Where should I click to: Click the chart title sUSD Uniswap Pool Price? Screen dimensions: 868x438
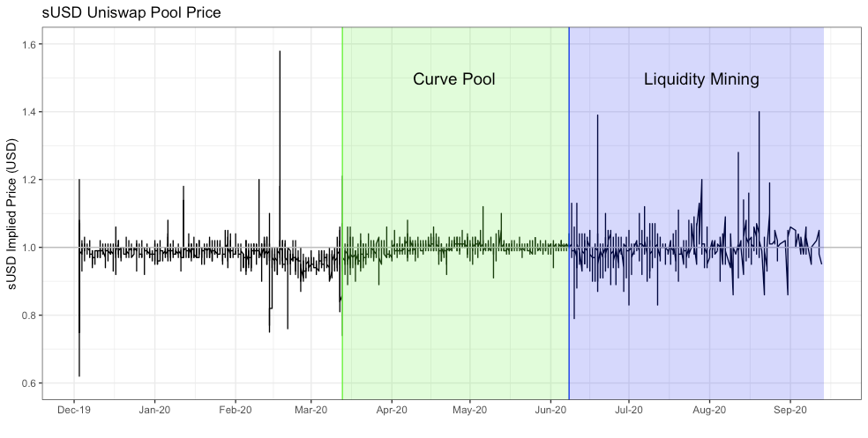[131, 12]
